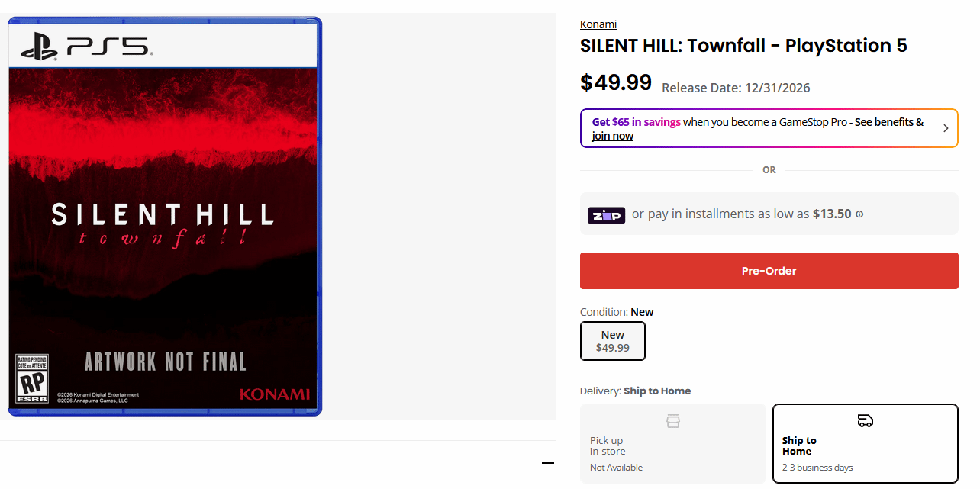Click the PS5 logo on the cover
This screenshot has width=980, height=489.
click(87, 48)
